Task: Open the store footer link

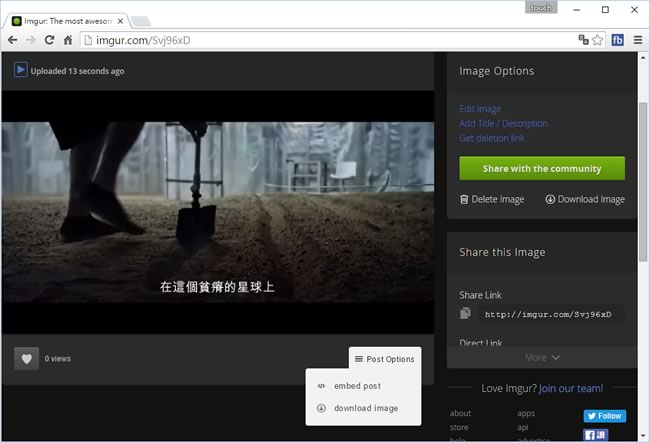Action: pos(459,427)
